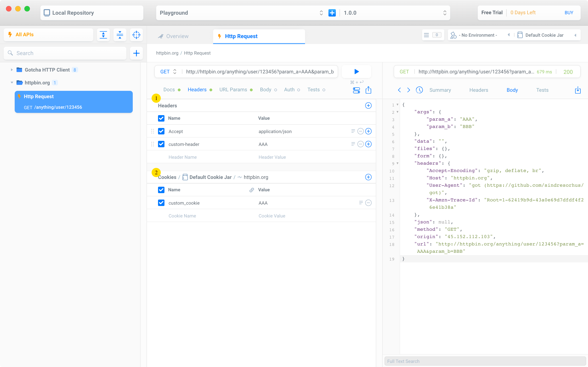Uncheck the Accept header checkbox
The image size is (588, 367).
pyautogui.click(x=161, y=131)
